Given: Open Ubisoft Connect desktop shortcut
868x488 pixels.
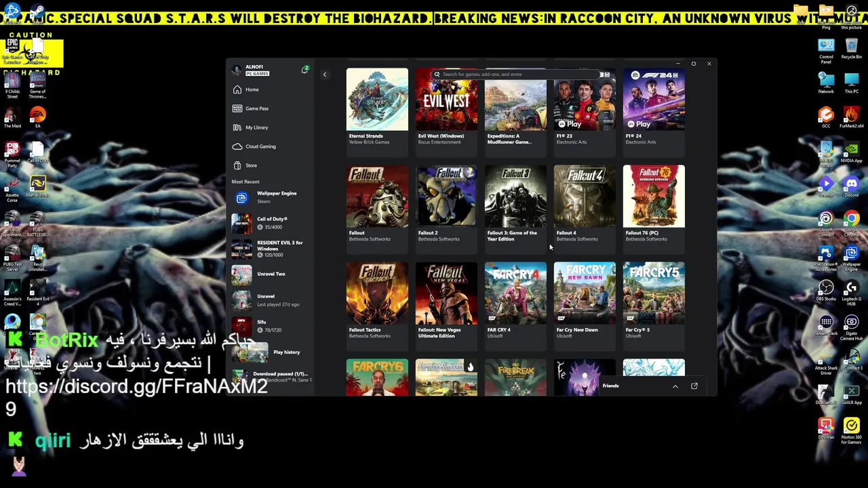Looking at the screenshot, I should tap(826, 222).
